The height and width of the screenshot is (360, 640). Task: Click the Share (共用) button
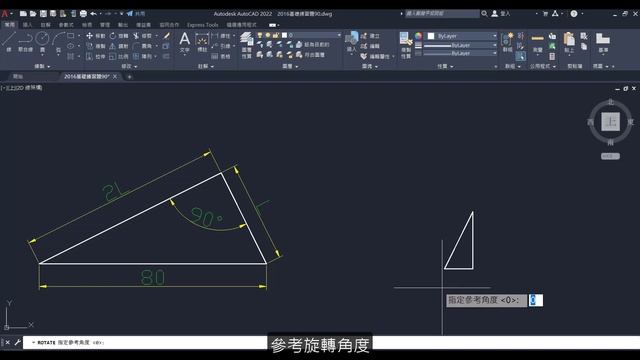136,13
